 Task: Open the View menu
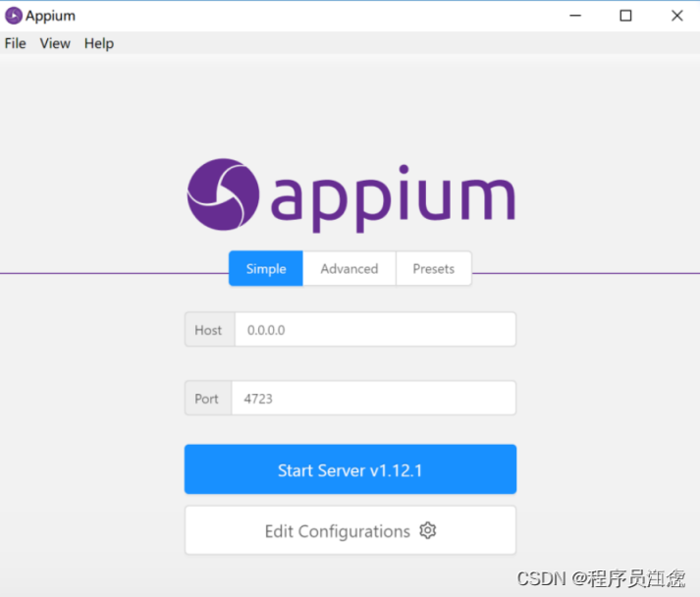click(x=55, y=43)
